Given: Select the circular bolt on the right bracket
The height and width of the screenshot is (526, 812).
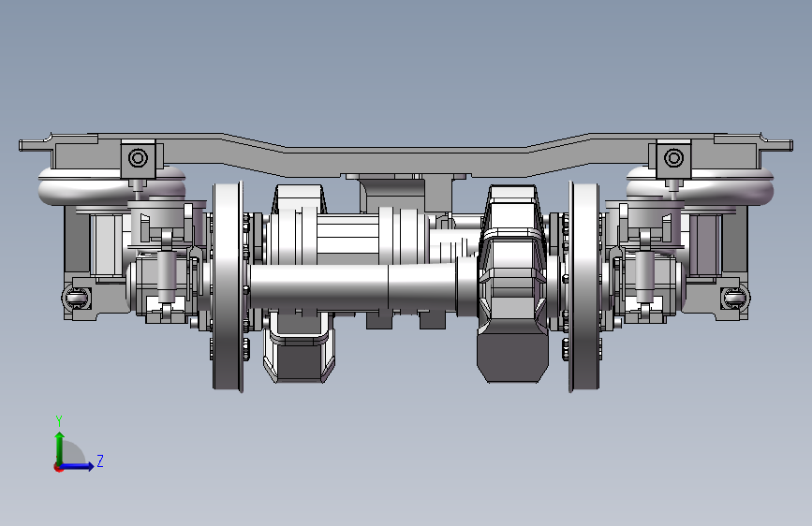Looking at the screenshot, I should (673, 158).
